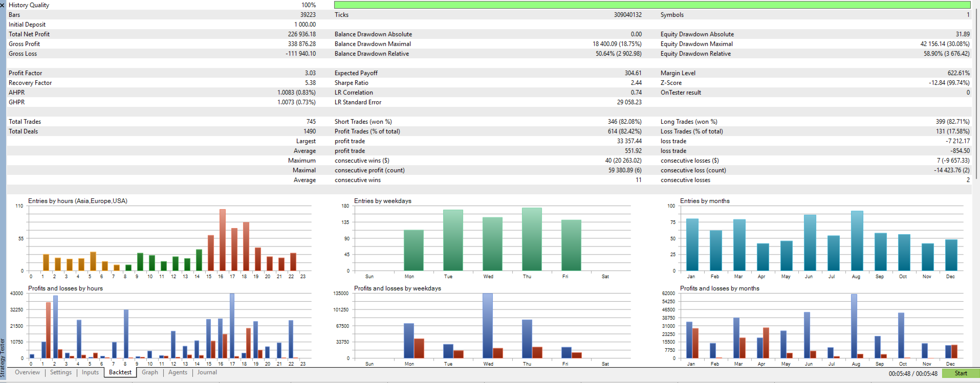
Task: Click Long Trades value 399 (82.71%)
Action: (x=953, y=122)
